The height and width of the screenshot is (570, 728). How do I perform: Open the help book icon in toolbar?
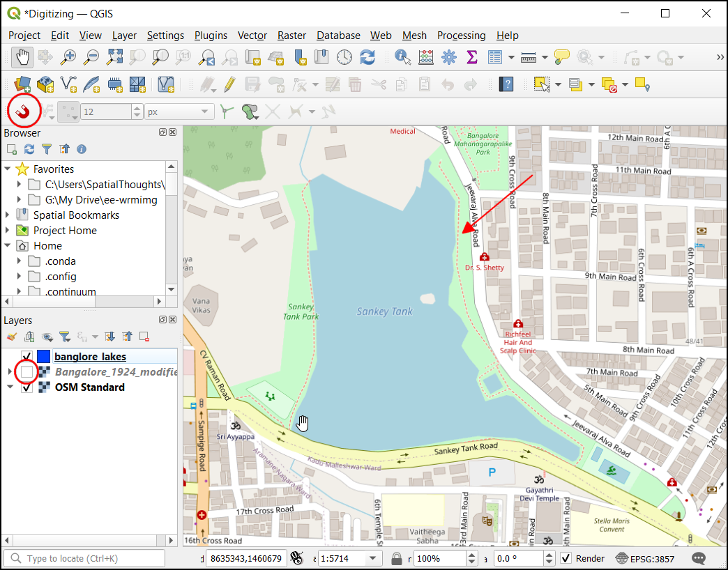pyautogui.click(x=506, y=84)
